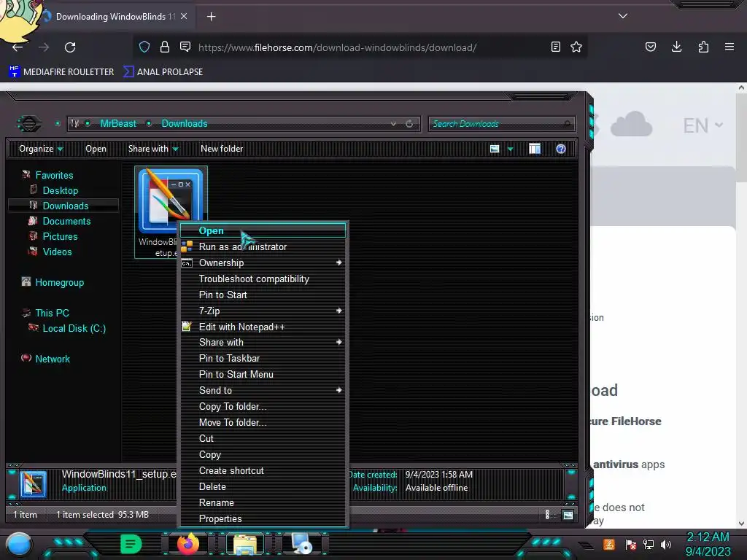Select WindowBlinds setup file thumbnail
The image size is (747, 560).
(170, 200)
